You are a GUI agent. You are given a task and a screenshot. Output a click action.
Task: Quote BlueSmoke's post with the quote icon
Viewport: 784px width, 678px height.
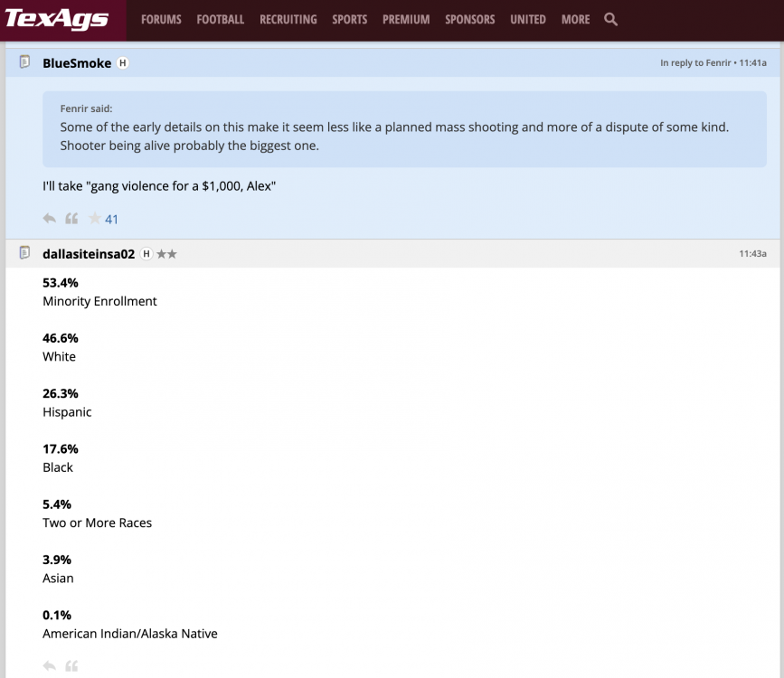pos(71,219)
